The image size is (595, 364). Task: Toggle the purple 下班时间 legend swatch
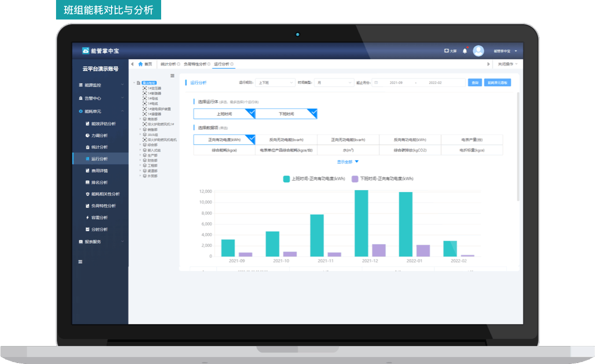(355, 179)
